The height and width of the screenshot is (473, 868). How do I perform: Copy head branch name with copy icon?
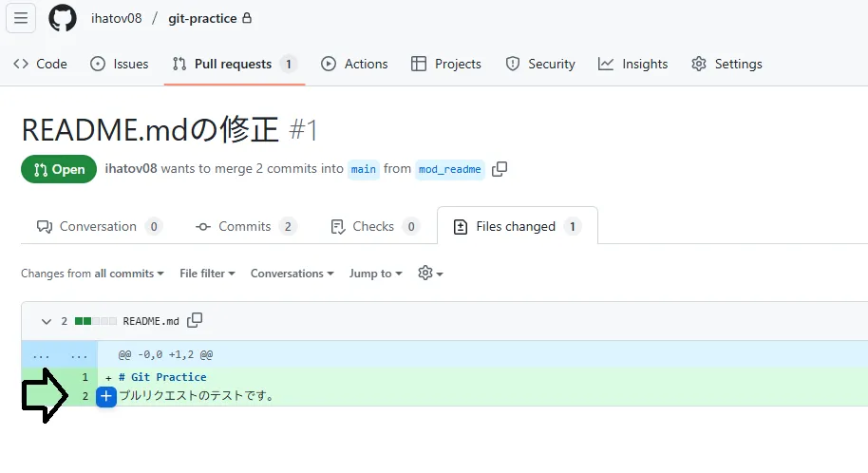(x=500, y=169)
